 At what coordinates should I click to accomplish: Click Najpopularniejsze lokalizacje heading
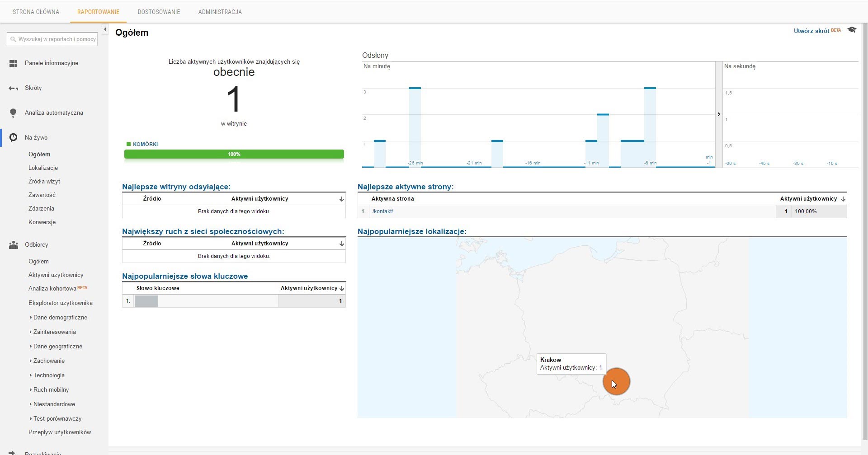(x=412, y=231)
